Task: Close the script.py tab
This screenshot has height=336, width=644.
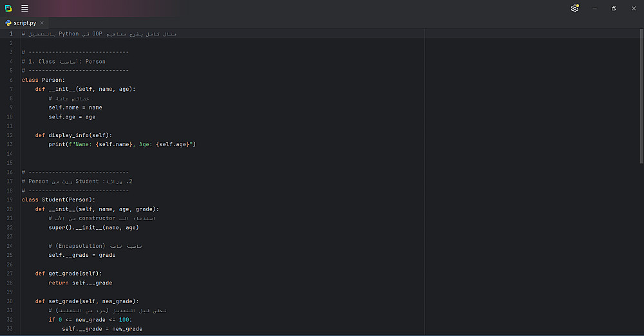Action: pyautogui.click(x=42, y=23)
